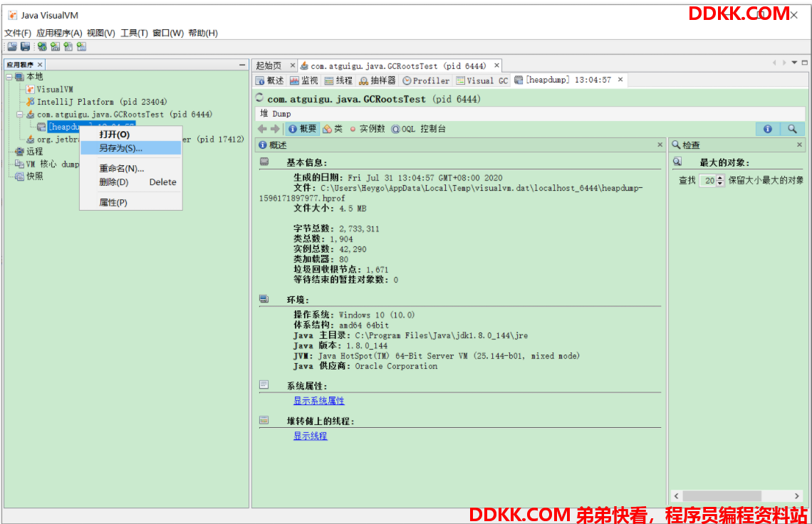Switch to the Visual GC tab

point(482,80)
